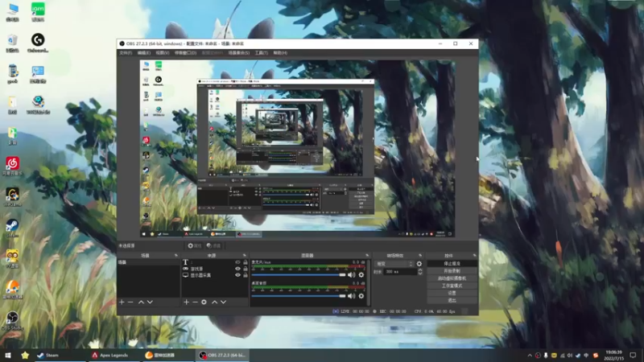
Task: Toggle visibility of the Display Capture source
Action: click(237, 275)
